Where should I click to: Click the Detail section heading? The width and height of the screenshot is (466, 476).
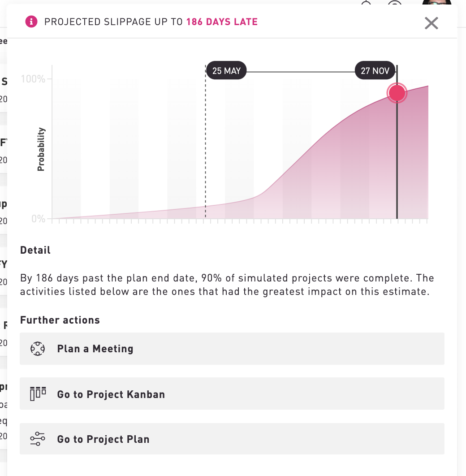coord(35,250)
